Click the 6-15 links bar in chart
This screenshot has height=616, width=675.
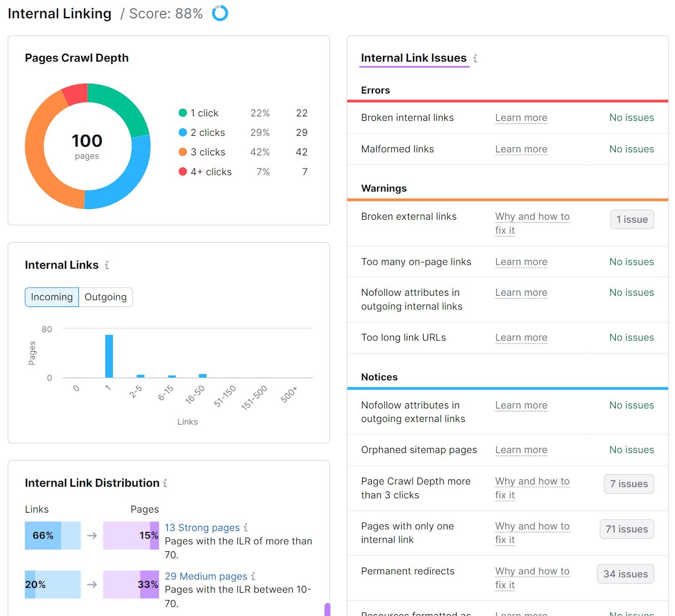[172, 377]
